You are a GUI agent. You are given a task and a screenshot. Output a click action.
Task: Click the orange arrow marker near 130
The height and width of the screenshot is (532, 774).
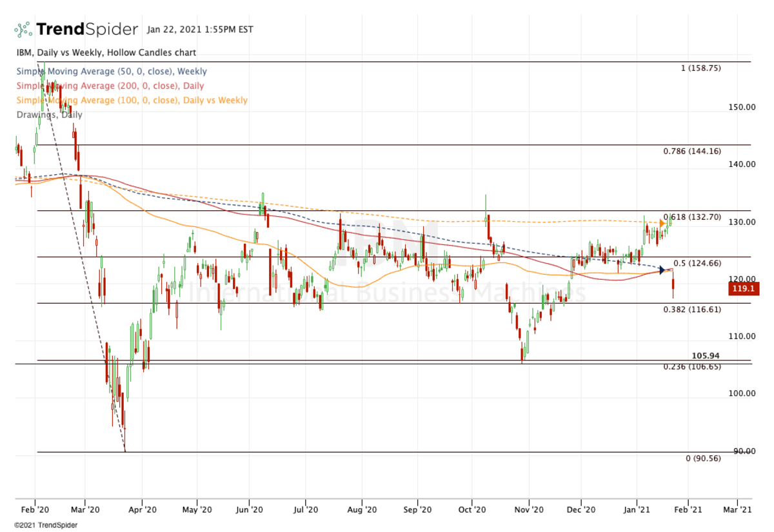click(663, 223)
